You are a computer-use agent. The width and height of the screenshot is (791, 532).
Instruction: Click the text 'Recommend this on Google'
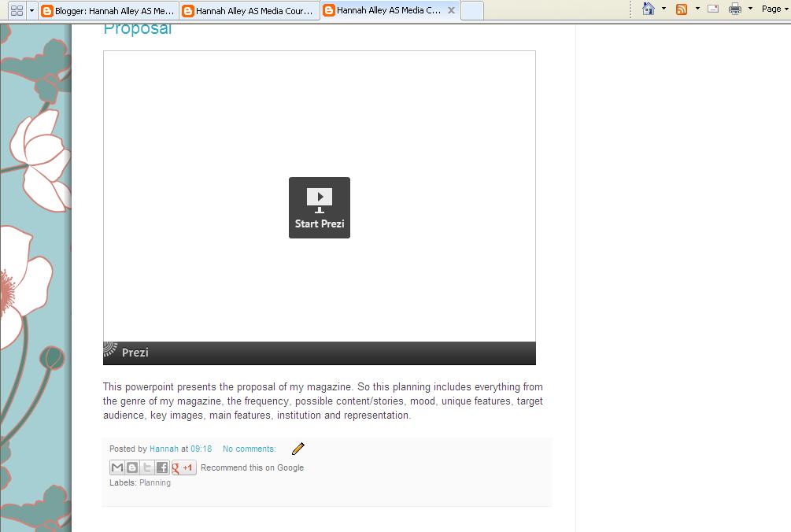point(252,467)
